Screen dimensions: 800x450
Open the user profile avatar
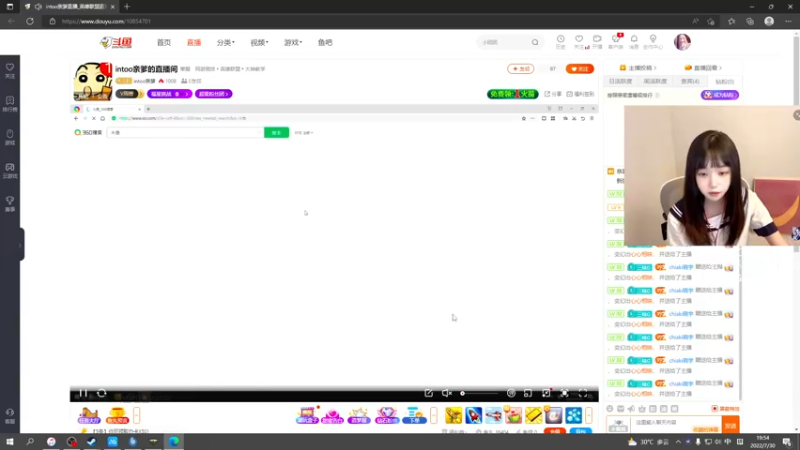click(682, 42)
